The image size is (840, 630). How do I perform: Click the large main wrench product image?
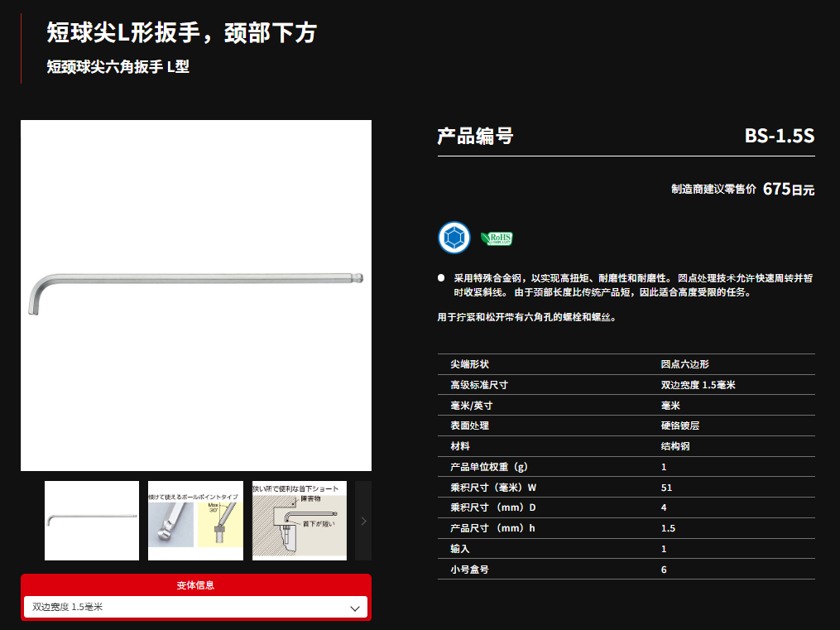pyautogui.click(x=196, y=296)
